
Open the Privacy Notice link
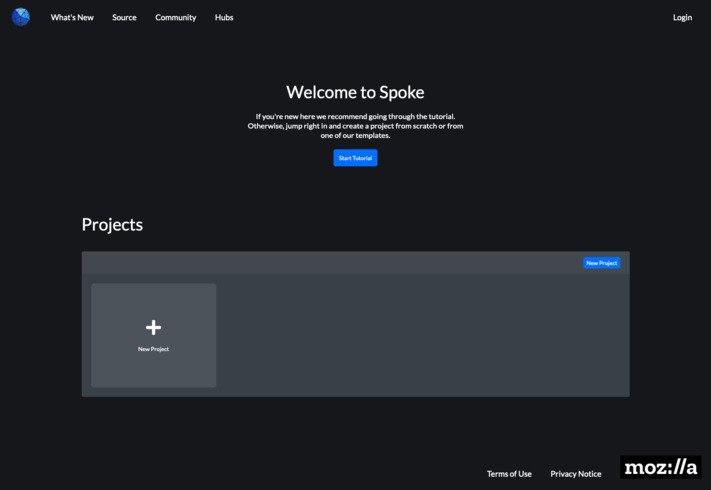[576, 474]
